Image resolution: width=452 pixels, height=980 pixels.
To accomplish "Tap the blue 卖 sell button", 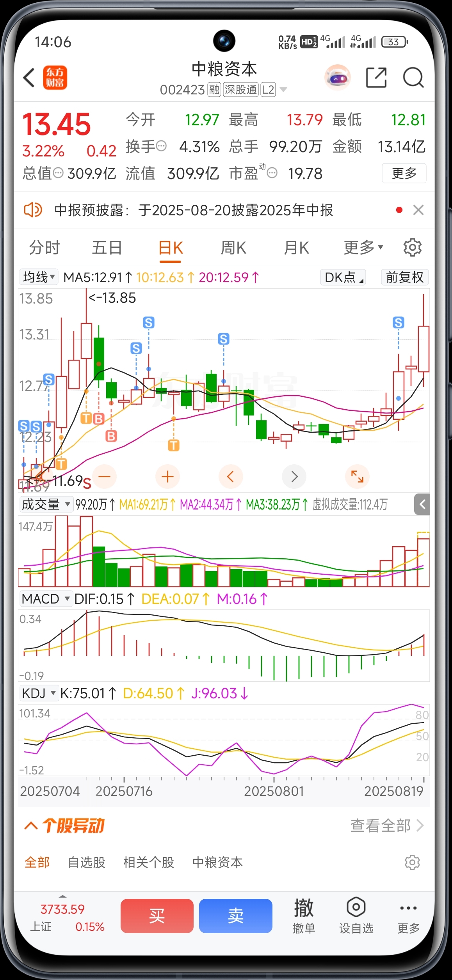I will point(236,916).
